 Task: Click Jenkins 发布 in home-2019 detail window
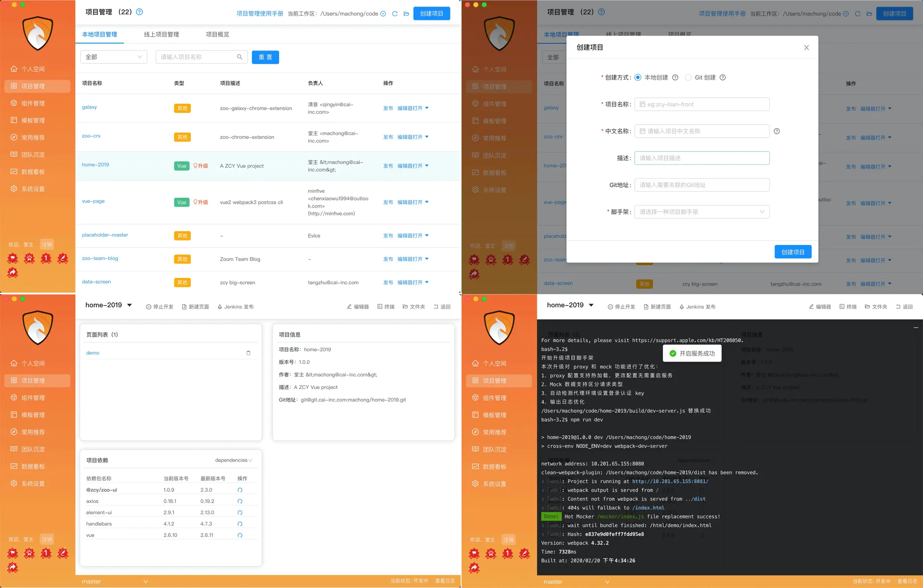235,307
